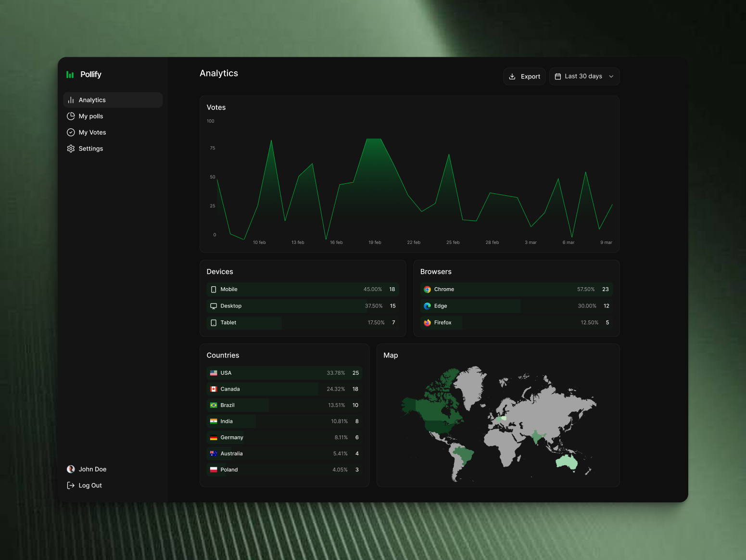This screenshot has width=746, height=560.
Task: Click the Canada 24.32% progress bar
Action: [285, 389]
